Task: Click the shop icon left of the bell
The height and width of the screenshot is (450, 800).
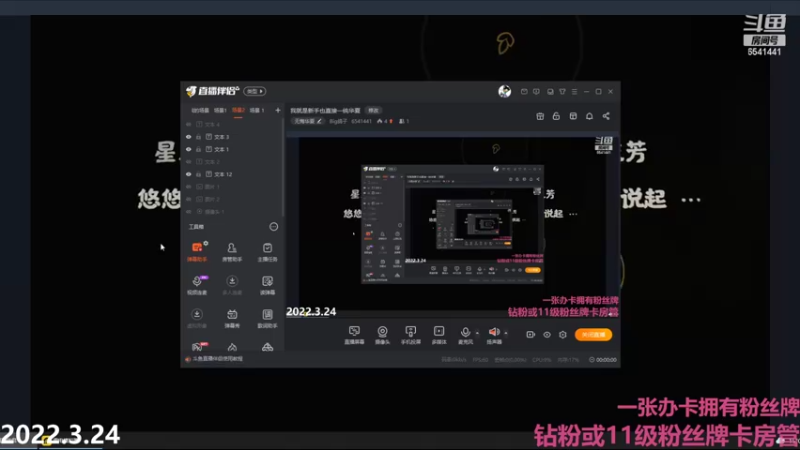Action: tap(573, 116)
